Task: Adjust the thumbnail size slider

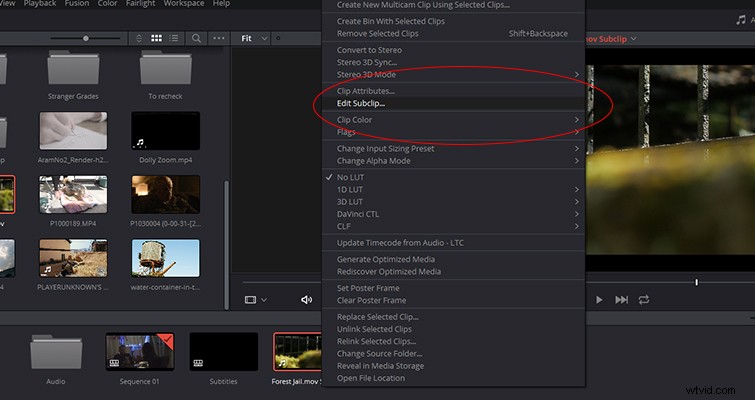Action: click(x=86, y=38)
